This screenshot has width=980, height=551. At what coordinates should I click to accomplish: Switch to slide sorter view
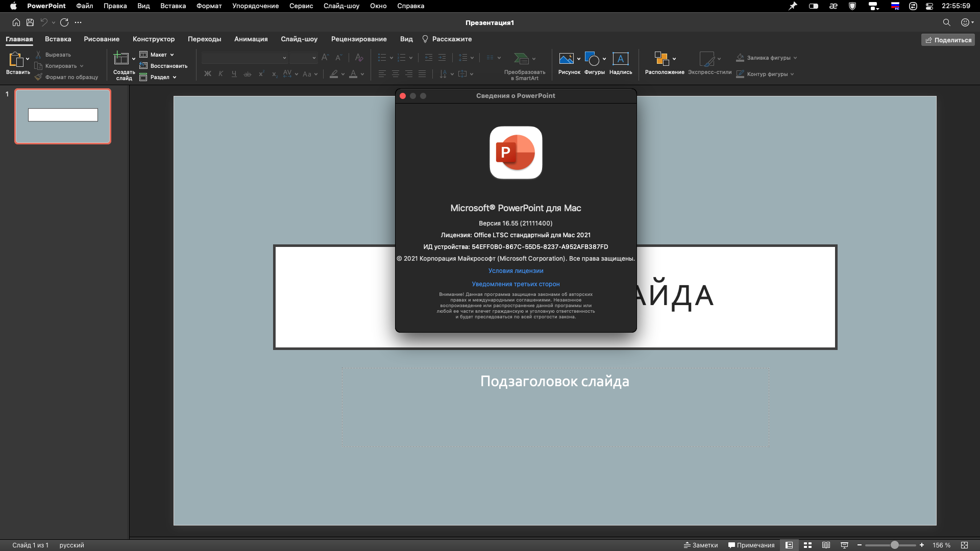click(807, 545)
